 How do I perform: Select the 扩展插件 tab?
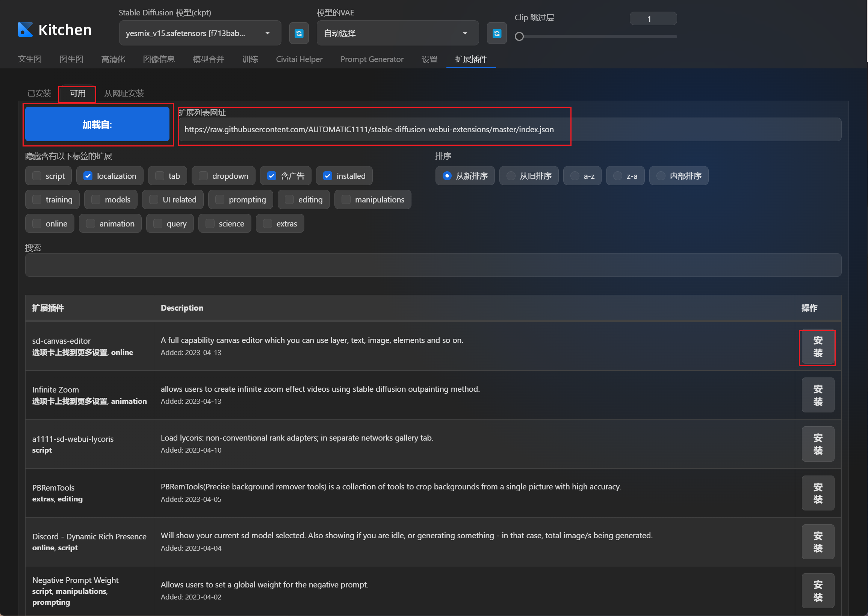pyautogui.click(x=471, y=59)
